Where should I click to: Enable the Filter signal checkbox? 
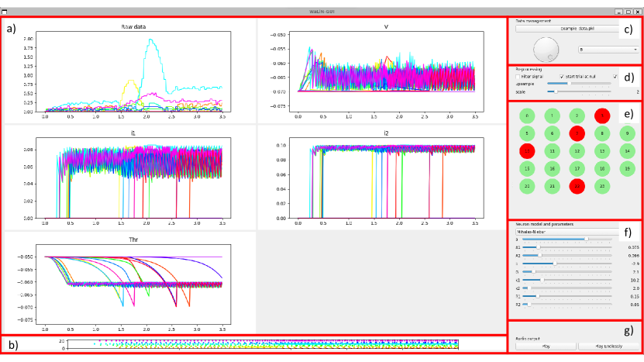point(518,77)
